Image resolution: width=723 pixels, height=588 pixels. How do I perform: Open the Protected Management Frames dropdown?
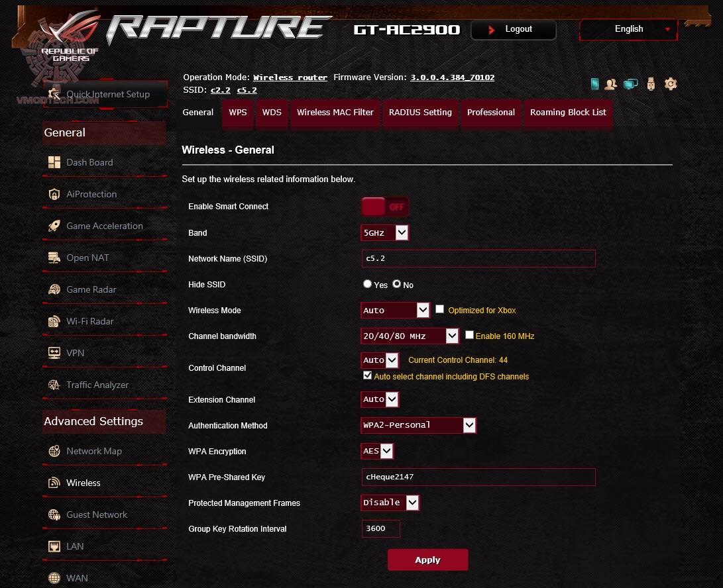(390, 503)
